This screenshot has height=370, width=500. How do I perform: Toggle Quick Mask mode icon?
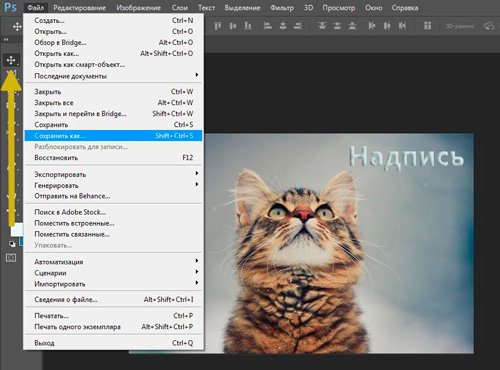click(x=11, y=258)
